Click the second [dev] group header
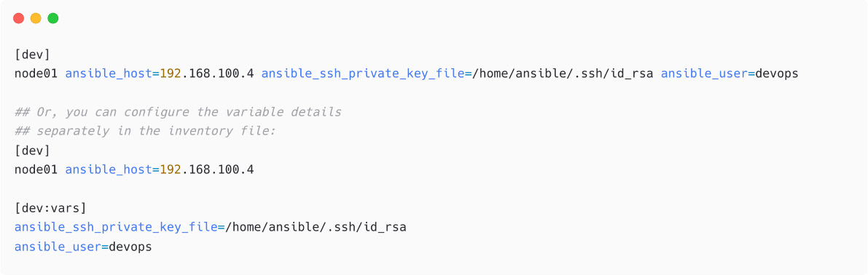The height and width of the screenshot is (275, 868). coord(32,150)
